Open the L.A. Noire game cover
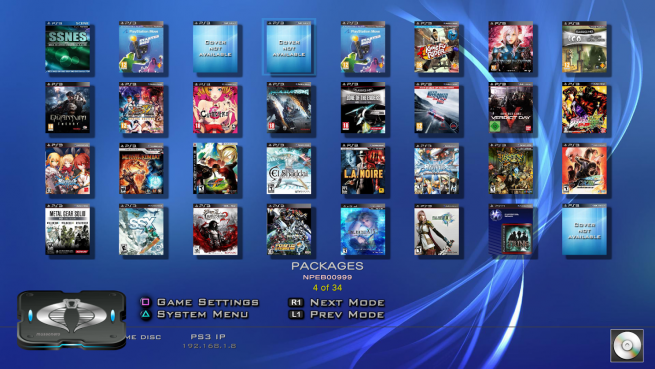This screenshot has width=655, height=369. point(363,169)
